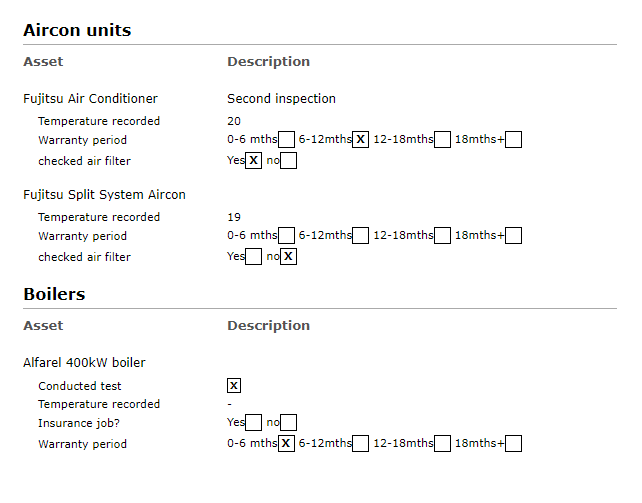The width and height of the screenshot is (642, 503).
Task: Select 6-12mths warranty for Split System Aircon
Action: pyautogui.click(x=360, y=236)
